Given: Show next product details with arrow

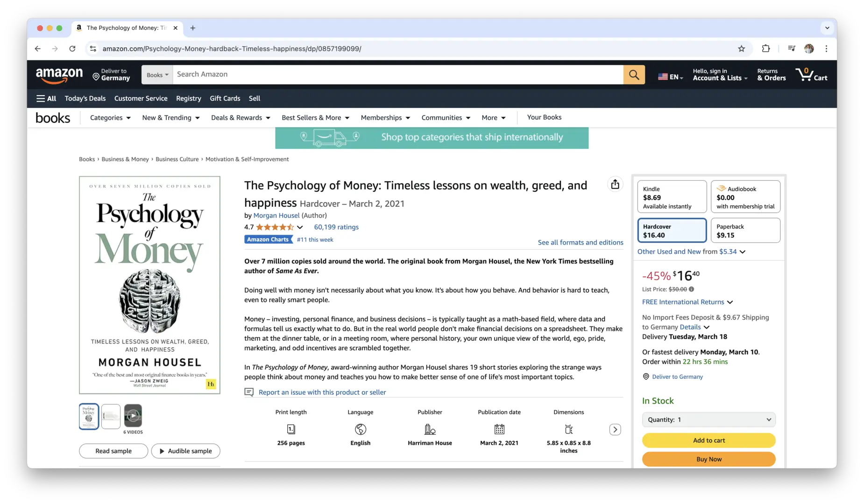Looking at the screenshot, I should 615,429.
